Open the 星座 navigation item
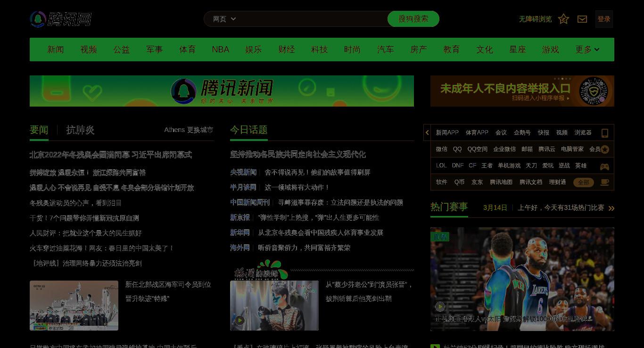This screenshot has height=348, width=644. pyautogui.click(x=518, y=50)
